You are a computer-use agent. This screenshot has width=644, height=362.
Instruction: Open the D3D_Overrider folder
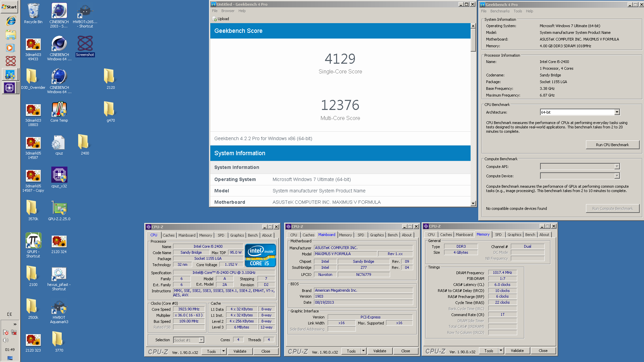pyautogui.click(x=33, y=79)
